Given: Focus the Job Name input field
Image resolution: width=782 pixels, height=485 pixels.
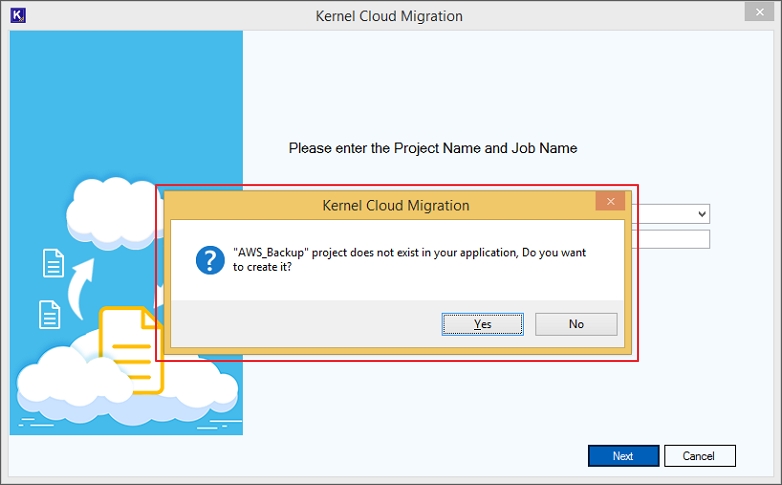Looking at the screenshot, I should tap(671, 240).
